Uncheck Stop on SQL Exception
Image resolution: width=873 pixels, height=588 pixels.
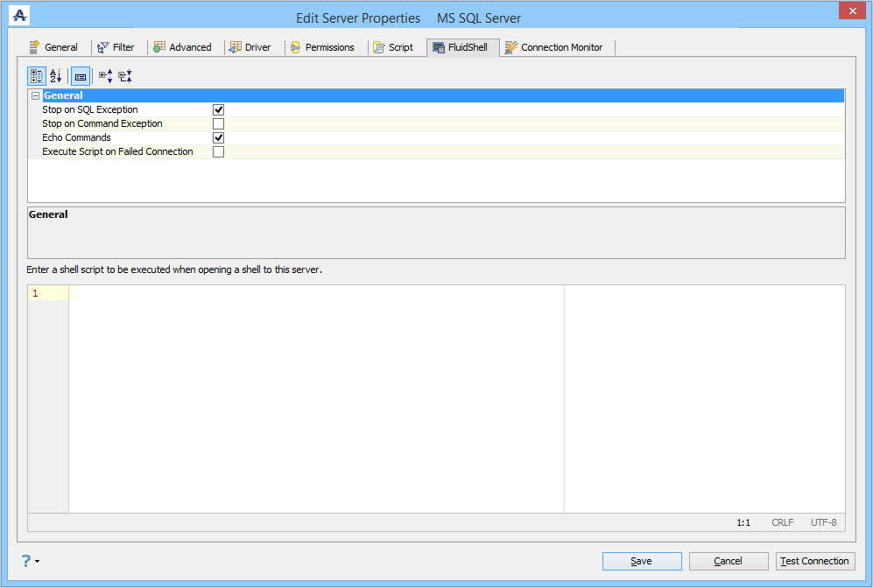click(218, 110)
